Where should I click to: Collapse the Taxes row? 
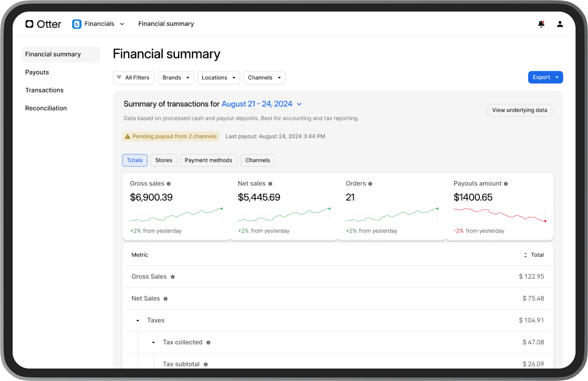138,321
